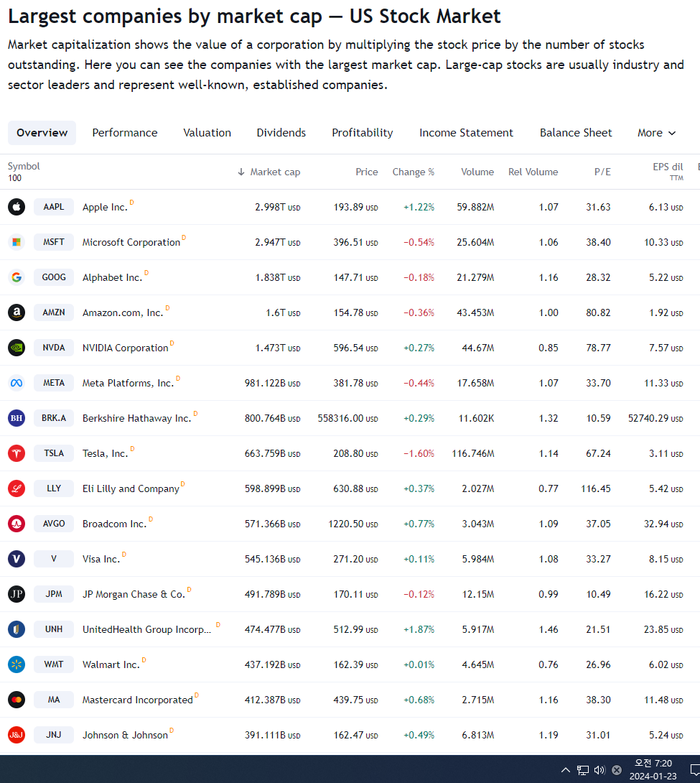Click the JP Morgan Chase logo
Viewport: 700px width, 783px height.
pos(17,594)
